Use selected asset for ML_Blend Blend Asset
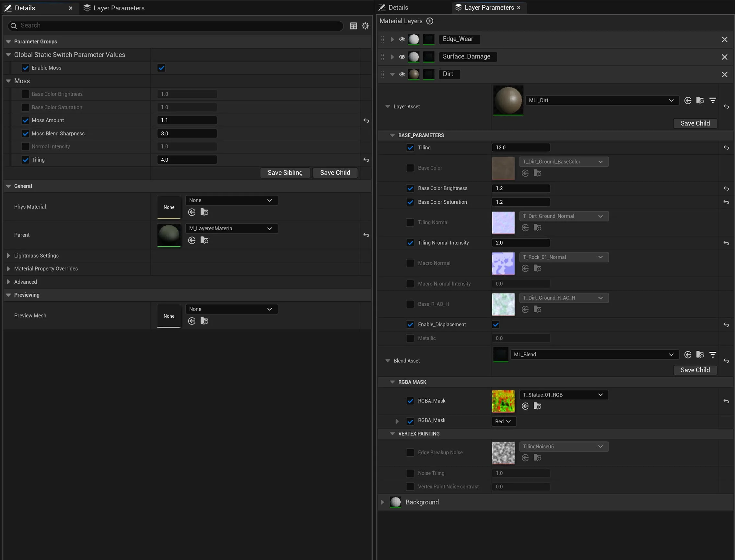735x560 pixels. (x=688, y=355)
